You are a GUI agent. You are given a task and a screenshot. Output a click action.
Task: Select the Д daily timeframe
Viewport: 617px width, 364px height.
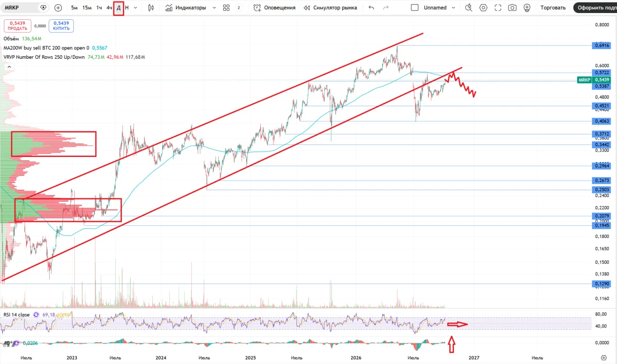coord(119,8)
